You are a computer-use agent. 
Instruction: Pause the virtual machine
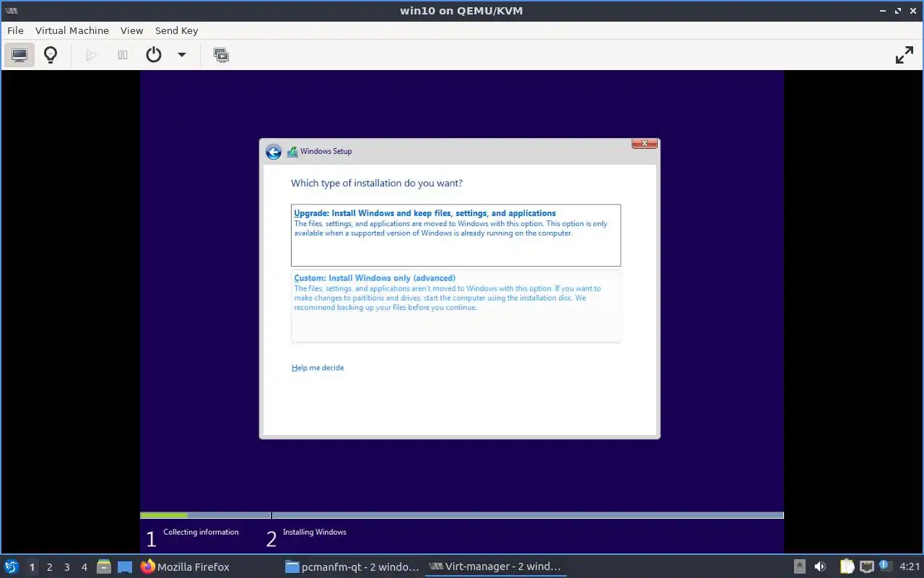pos(123,55)
